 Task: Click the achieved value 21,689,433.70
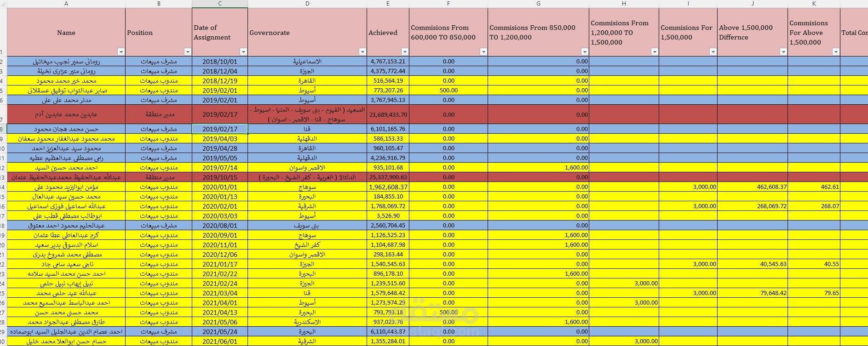point(388,115)
